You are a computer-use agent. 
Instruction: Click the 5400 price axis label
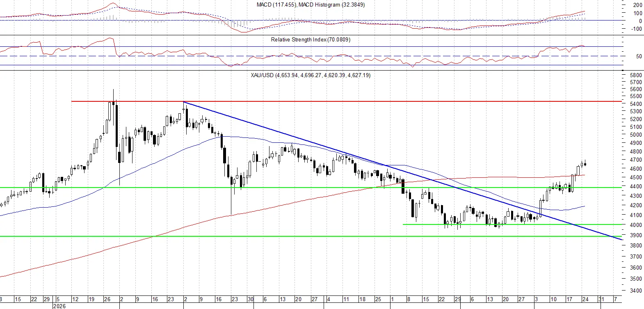point(636,104)
